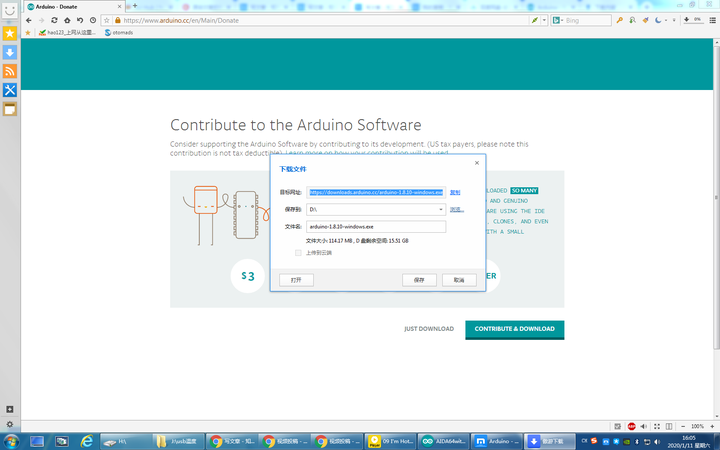Mute page sound via status bar speaker
Viewport: 720px width, 450px height.
click(644, 427)
